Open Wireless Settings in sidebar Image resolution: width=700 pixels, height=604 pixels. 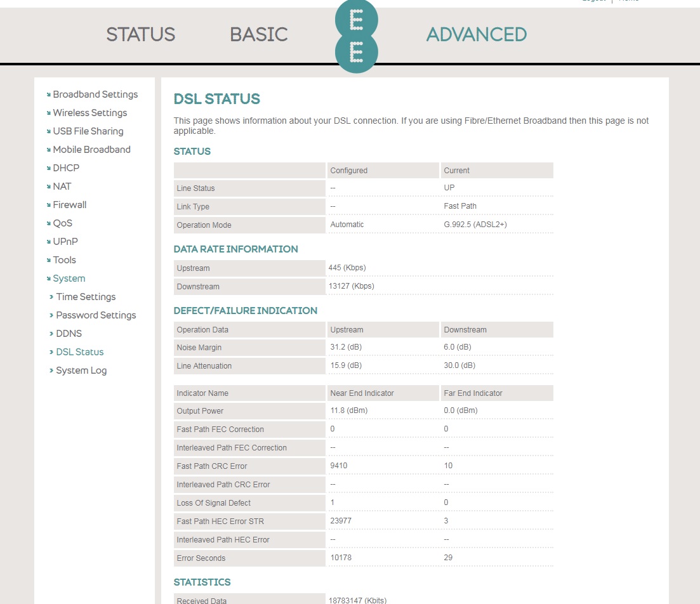[x=89, y=112]
